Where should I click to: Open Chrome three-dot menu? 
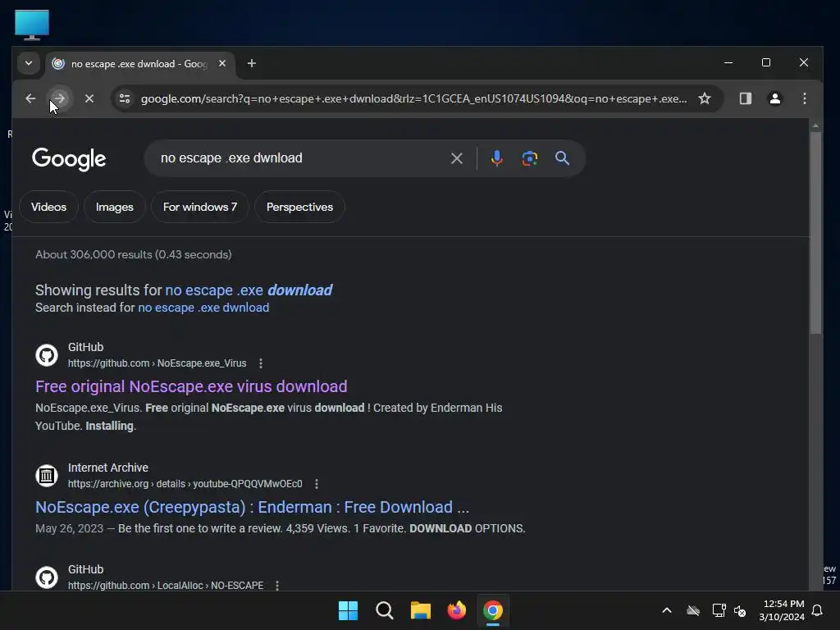804,98
